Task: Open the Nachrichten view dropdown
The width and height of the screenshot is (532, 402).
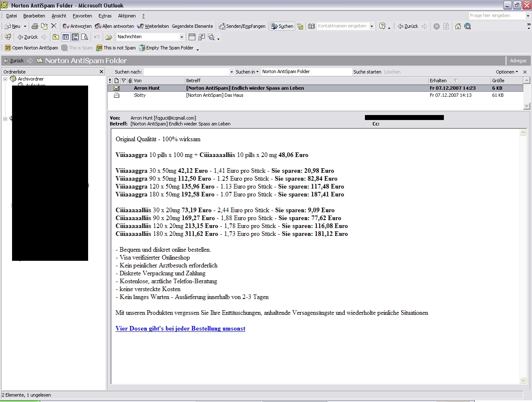Action: pos(182,37)
